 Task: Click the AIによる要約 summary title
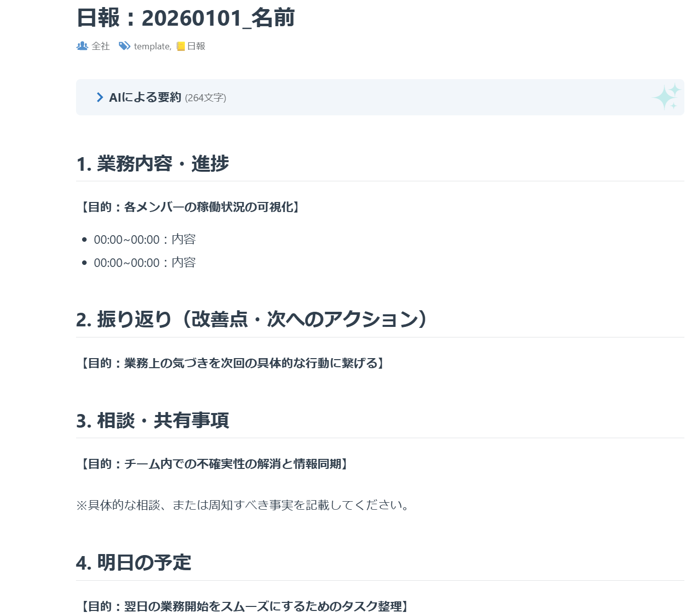[x=145, y=97]
